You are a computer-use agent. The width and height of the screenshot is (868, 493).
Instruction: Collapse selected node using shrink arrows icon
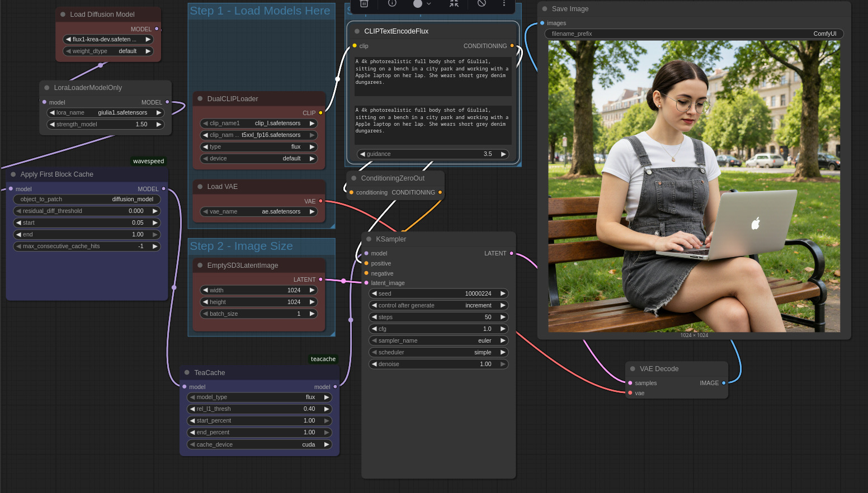tap(454, 3)
